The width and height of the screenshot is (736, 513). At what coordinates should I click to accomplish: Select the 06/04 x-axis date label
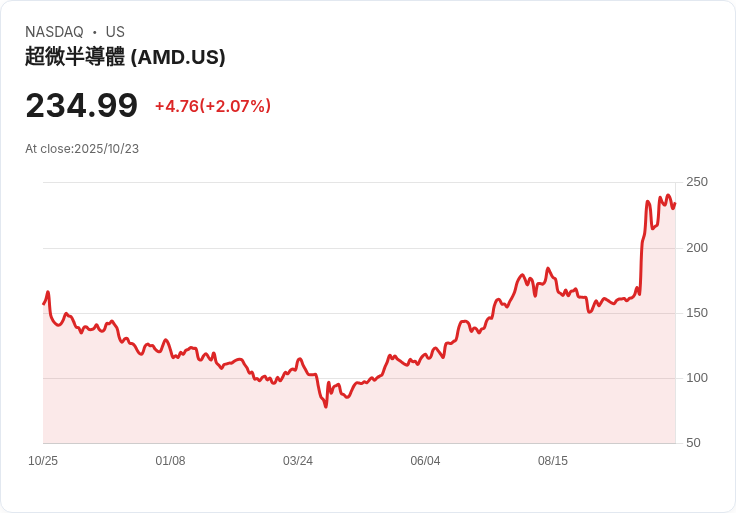(x=425, y=461)
